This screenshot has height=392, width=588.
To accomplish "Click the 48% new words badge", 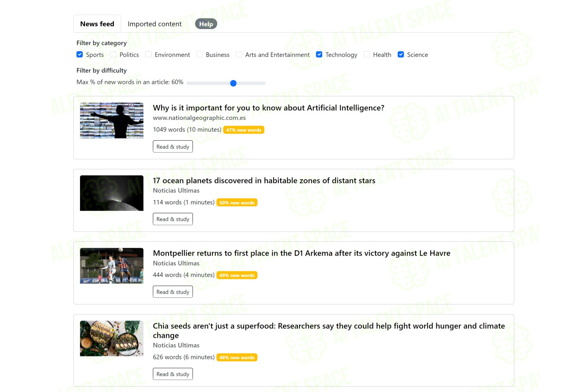I will 237,358.
